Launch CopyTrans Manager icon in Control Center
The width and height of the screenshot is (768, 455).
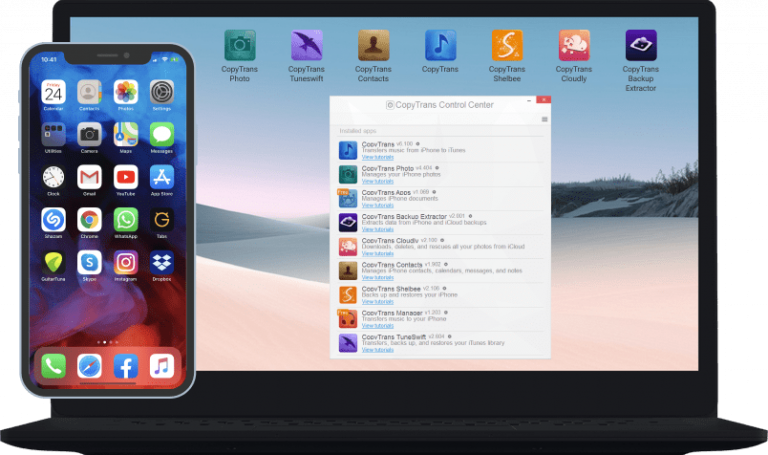(348, 319)
